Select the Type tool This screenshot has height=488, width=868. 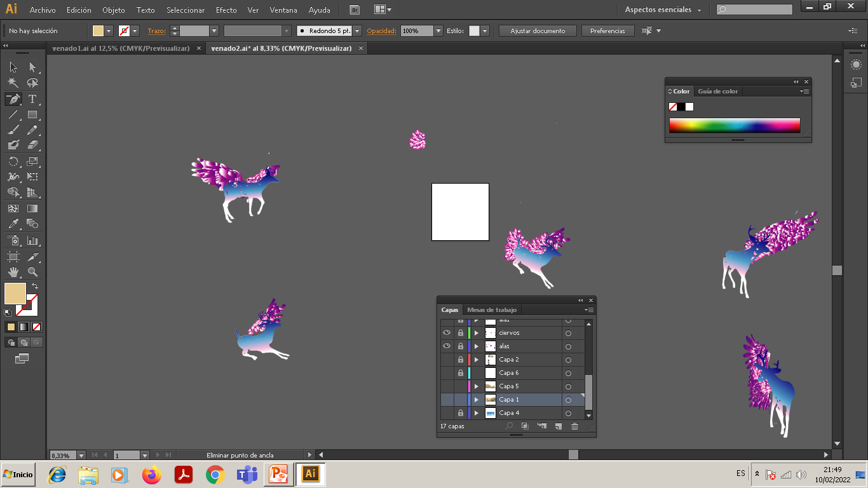click(x=32, y=99)
